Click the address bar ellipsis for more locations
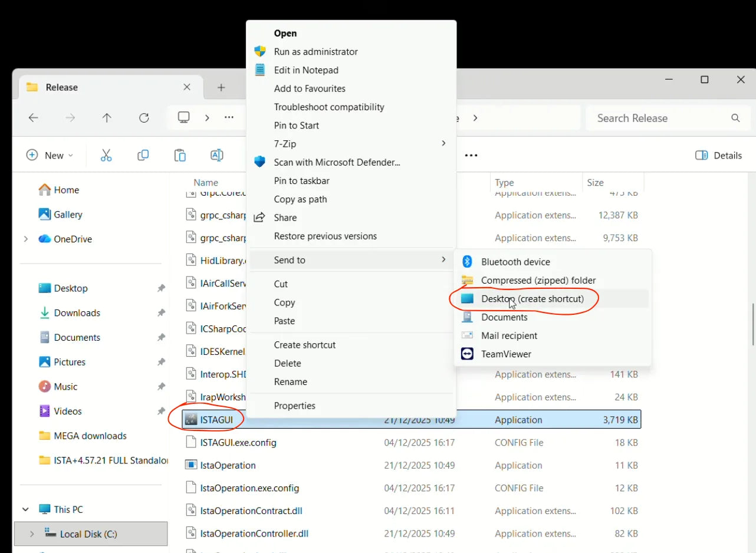This screenshot has width=756, height=553. click(x=229, y=117)
